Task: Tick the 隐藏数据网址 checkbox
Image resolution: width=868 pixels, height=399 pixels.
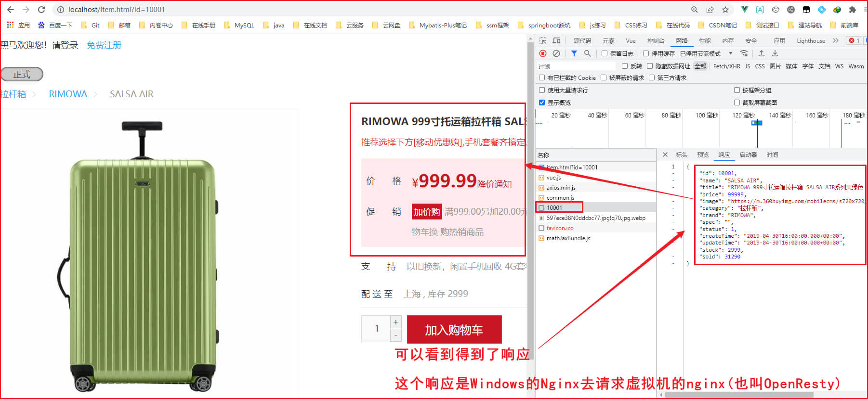Action: [x=650, y=66]
